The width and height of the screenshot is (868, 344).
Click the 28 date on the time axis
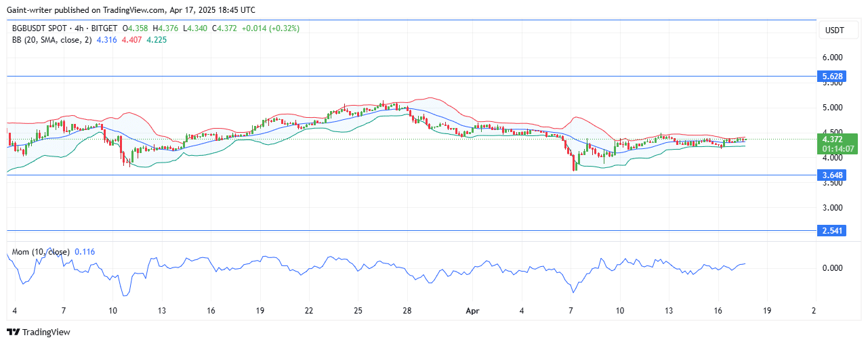pos(408,310)
